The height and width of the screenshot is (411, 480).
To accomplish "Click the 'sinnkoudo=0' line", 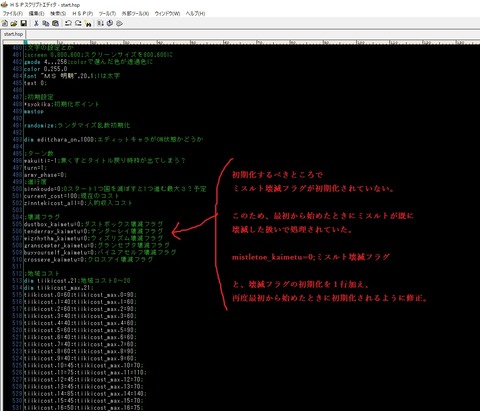I will [115, 189].
